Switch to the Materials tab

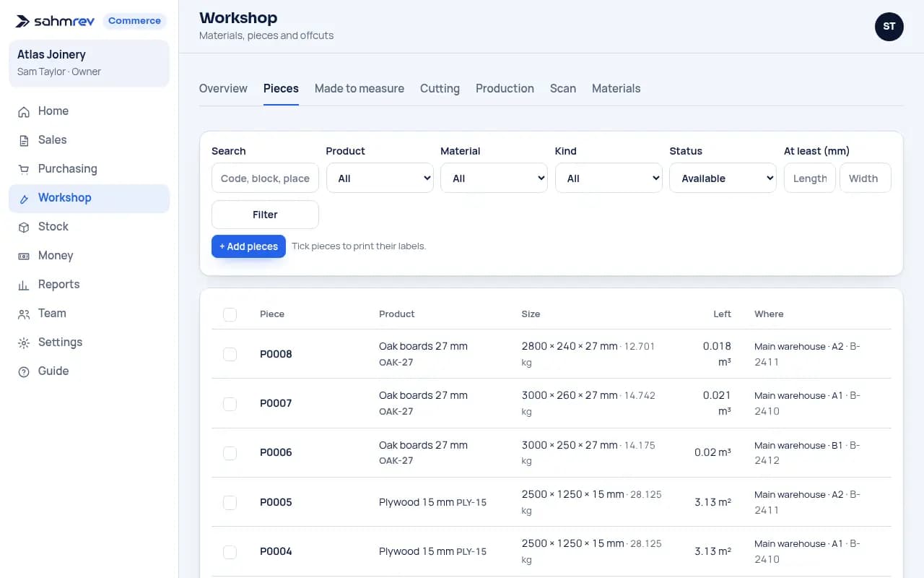pyautogui.click(x=616, y=88)
